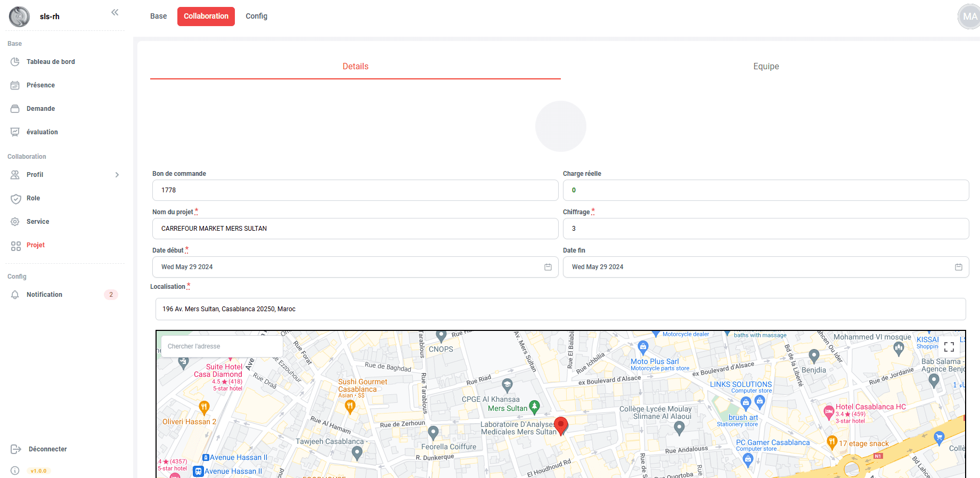This screenshot has width=980, height=478.
Task: Click the v1.0.0 version label
Action: point(38,471)
